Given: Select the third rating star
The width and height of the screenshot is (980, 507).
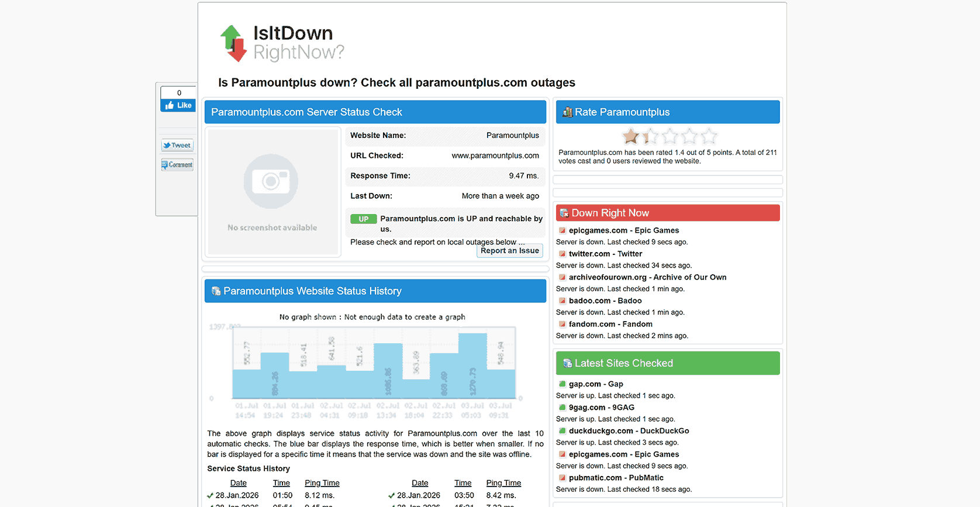Looking at the screenshot, I should [670, 137].
